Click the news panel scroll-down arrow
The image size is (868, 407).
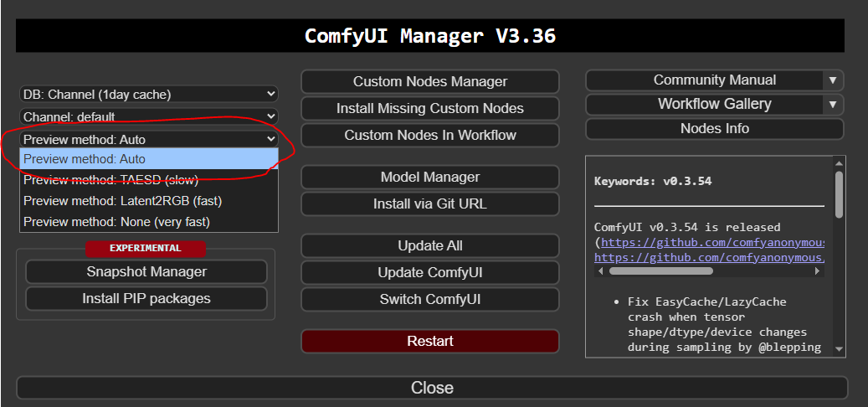pos(839,349)
